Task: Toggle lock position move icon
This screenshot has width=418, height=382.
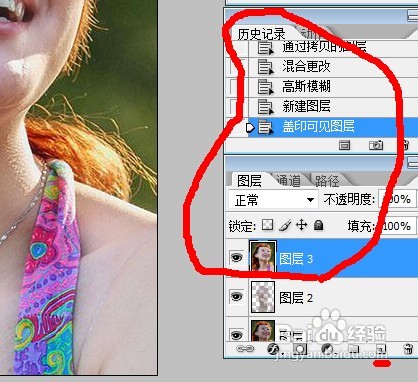Action: click(x=302, y=225)
